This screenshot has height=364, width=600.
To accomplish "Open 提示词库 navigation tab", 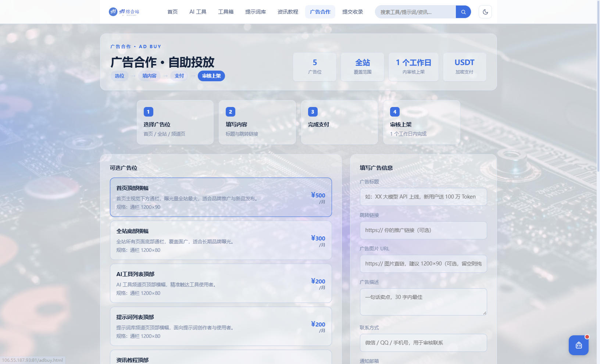I will click(x=256, y=12).
